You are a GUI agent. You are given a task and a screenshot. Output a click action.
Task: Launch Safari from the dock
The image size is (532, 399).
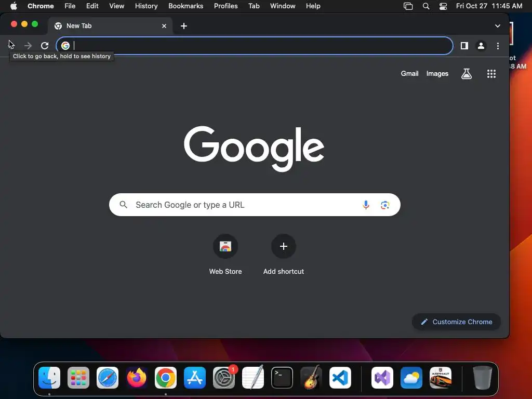pyautogui.click(x=108, y=378)
